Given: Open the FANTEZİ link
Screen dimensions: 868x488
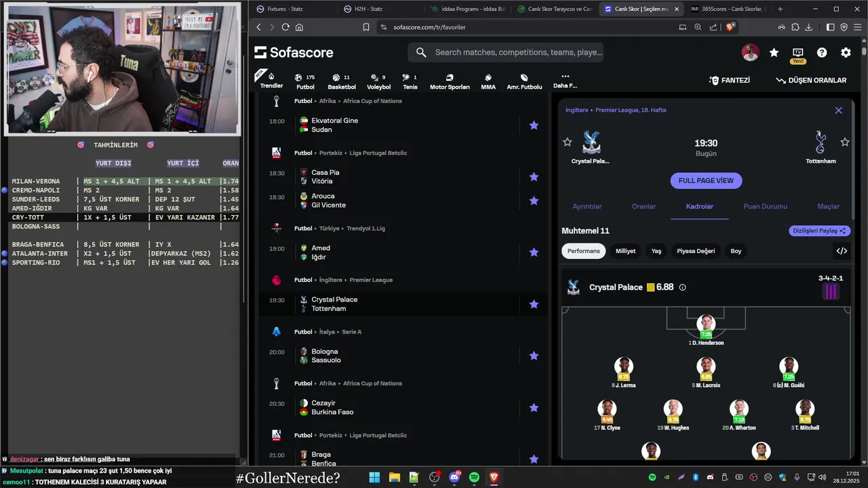Looking at the screenshot, I should (730, 80).
